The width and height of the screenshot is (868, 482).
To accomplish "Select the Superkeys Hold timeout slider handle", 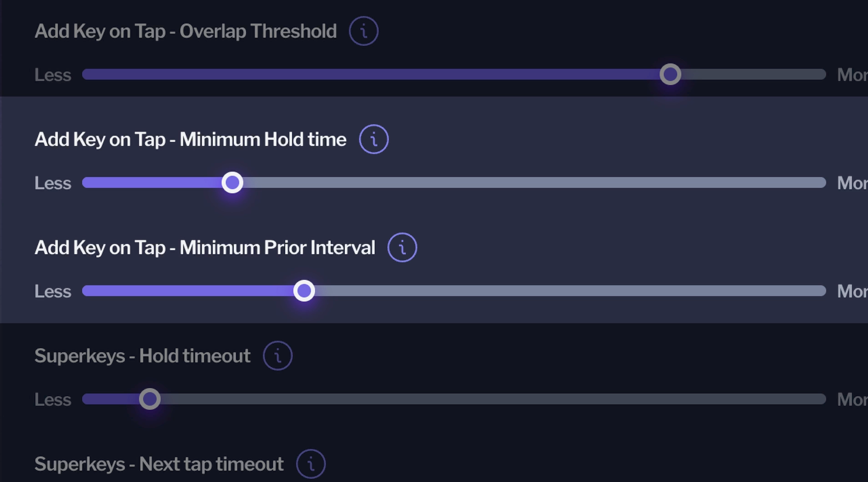I will [x=150, y=399].
